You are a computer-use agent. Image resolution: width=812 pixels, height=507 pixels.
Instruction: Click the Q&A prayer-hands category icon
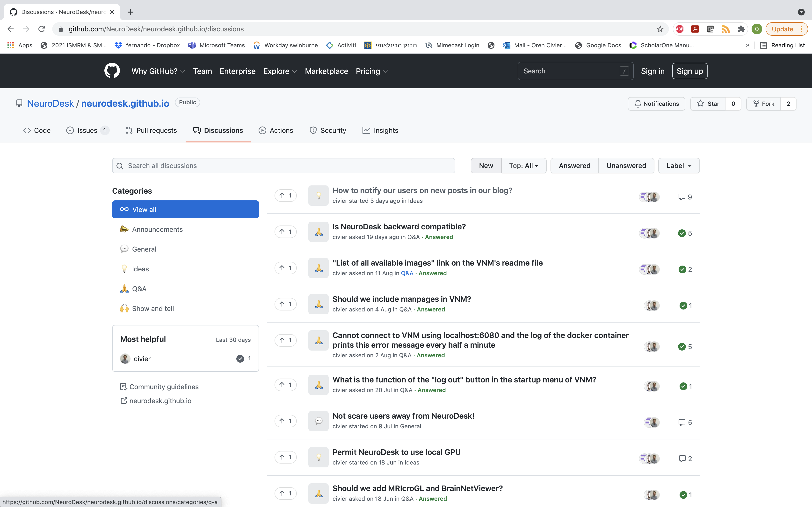(x=124, y=288)
